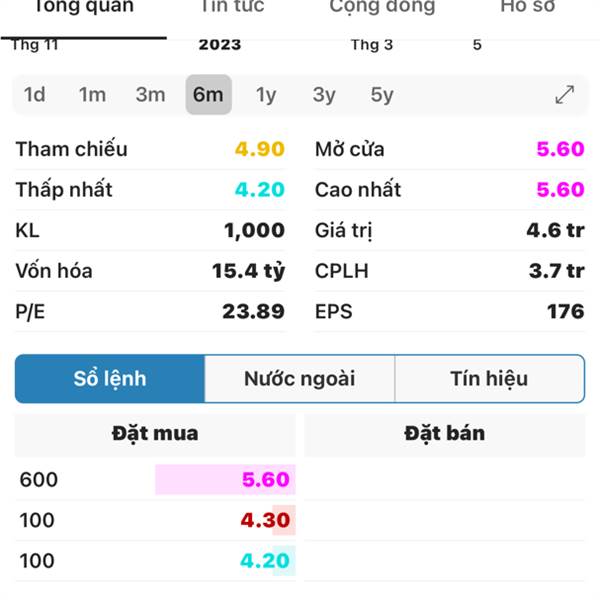The width and height of the screenshot is (600, 600).
Task: Switch to Nước ngoài segment
Action: point(300,378)
